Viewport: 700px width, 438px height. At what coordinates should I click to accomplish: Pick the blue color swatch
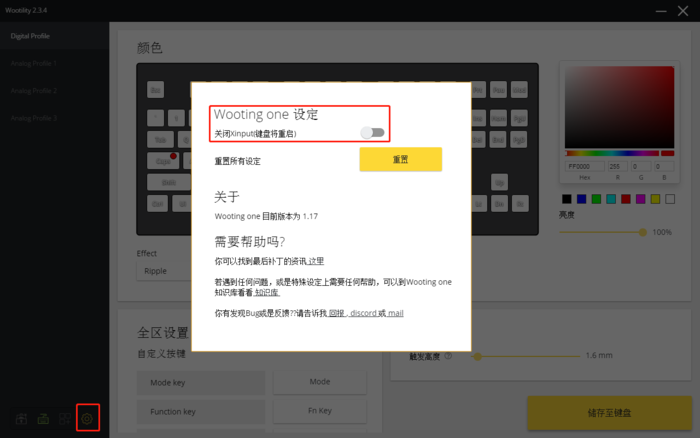(x=581, y=199)
